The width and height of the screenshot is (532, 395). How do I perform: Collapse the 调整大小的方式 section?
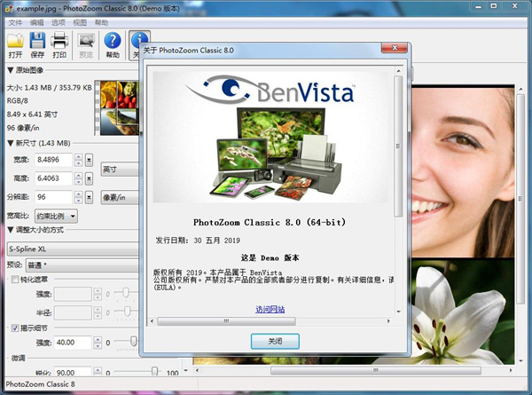(11, 230)
